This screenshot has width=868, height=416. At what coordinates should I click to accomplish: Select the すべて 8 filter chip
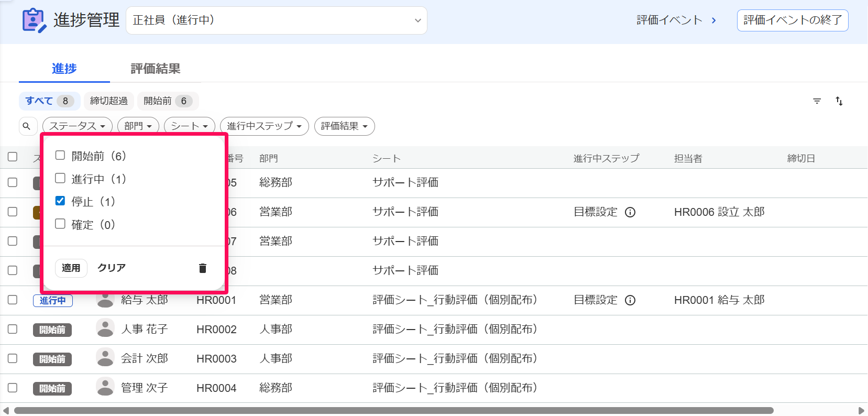tap(50, 101)
